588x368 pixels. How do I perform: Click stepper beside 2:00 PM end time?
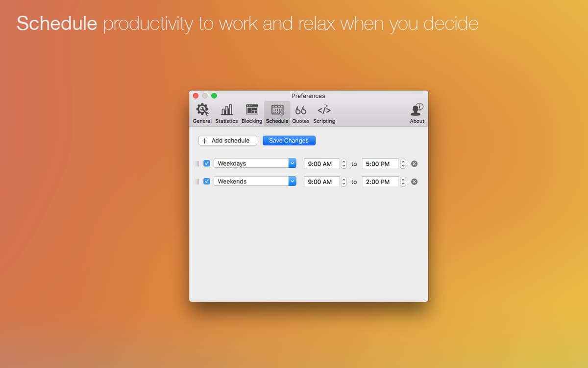(x=403, y=182)
